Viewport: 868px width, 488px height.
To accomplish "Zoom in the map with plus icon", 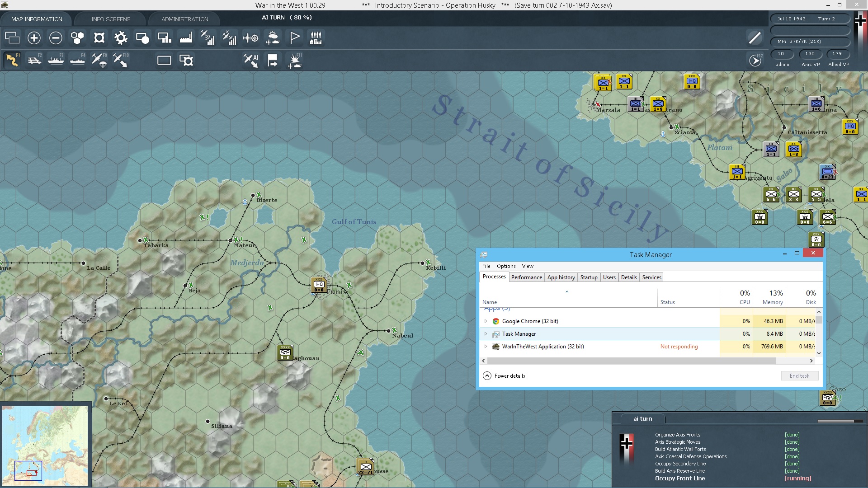I will click(34, 38).
